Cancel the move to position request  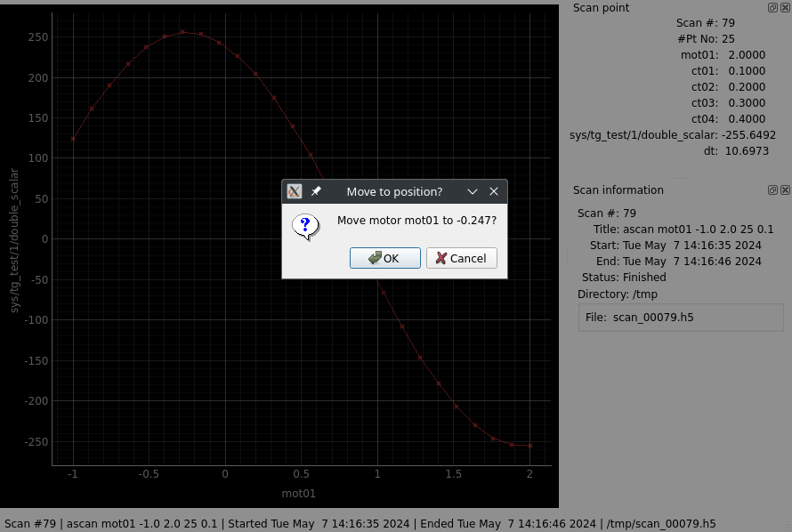point(461,258)
